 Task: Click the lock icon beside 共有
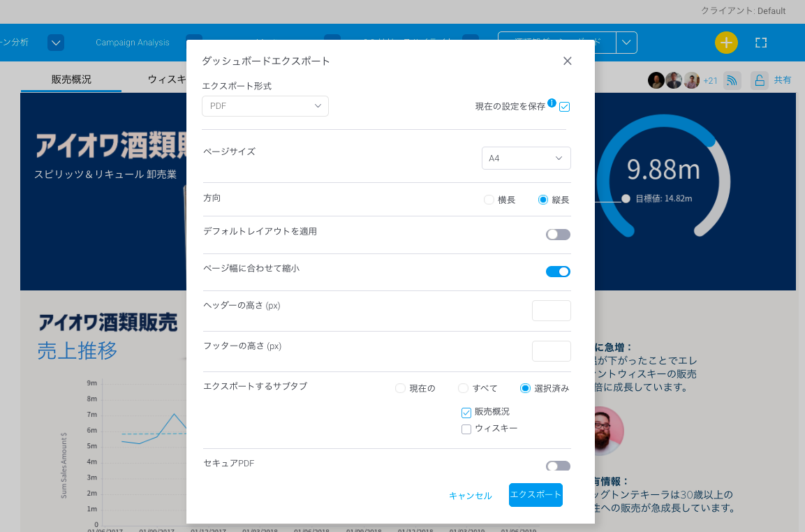point(759,80)
